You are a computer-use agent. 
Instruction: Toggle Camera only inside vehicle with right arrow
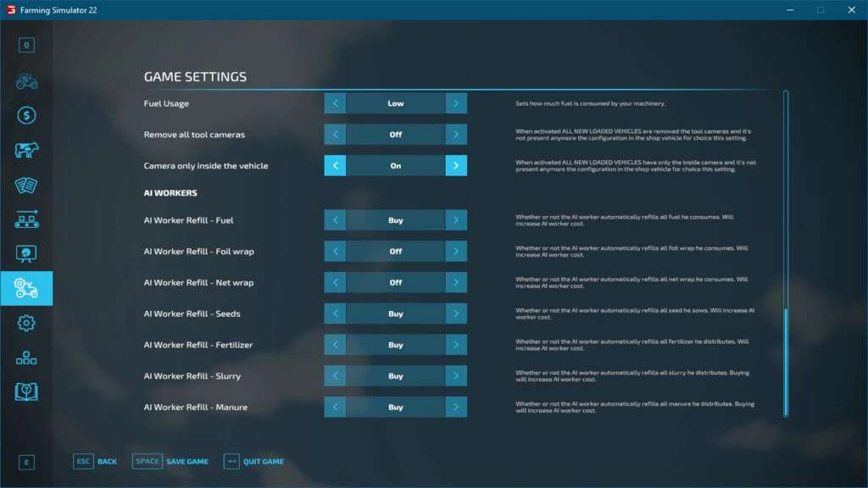[x=456, y=166]
